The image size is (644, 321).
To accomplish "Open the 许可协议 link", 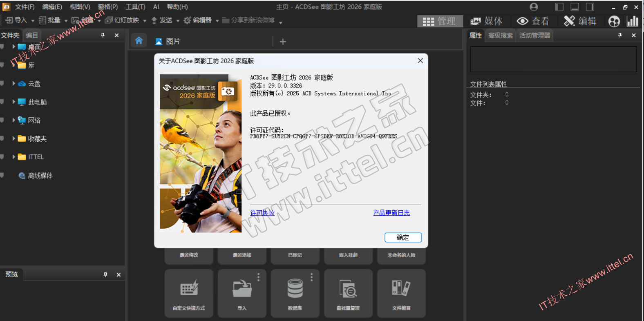I will coord(262,213).
